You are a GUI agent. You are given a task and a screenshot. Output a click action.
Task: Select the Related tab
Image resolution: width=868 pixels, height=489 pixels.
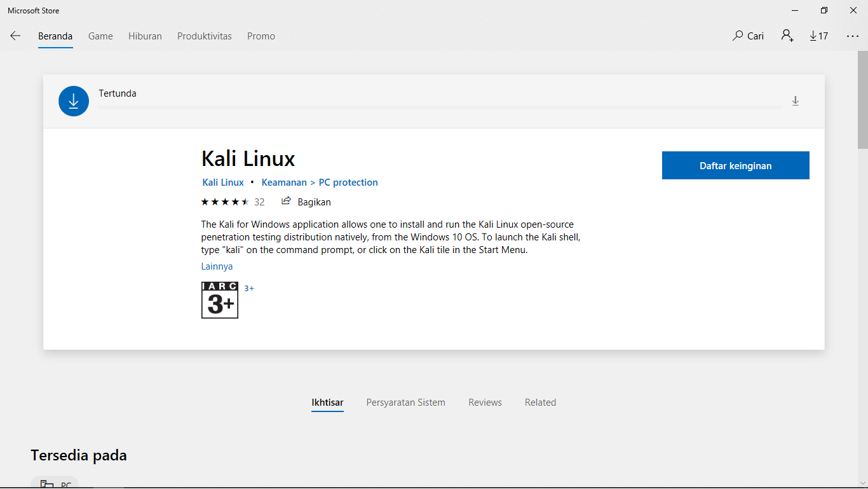(x=540, y=403)
